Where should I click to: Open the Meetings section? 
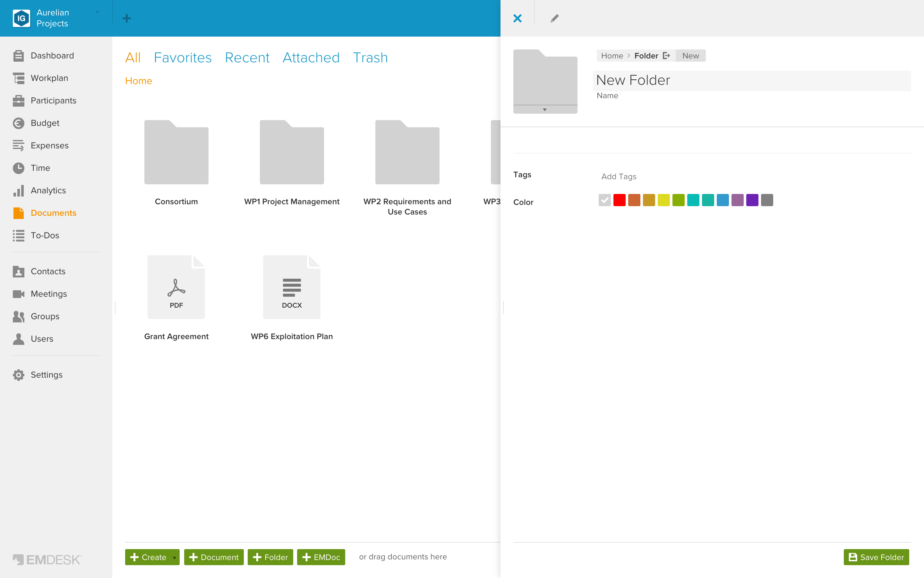click(x=40, y=294)
